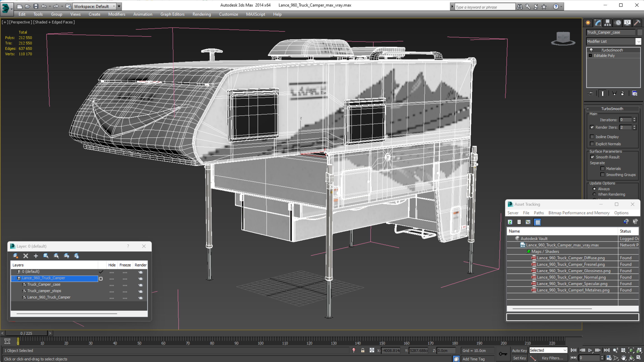Open Bitmap Performance and Memory menu
This screenshot has width=644, height=362.
click(x=579, y=213)
